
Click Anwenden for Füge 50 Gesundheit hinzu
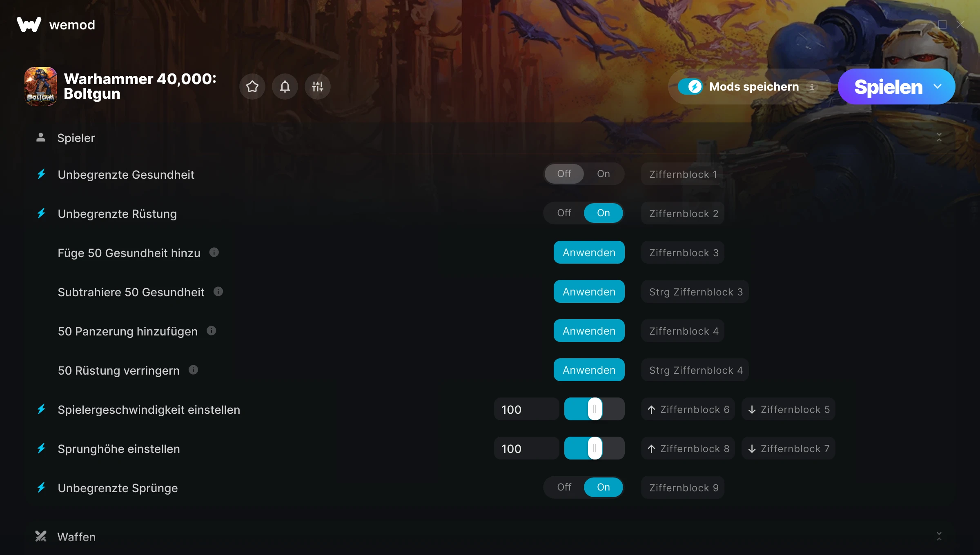[x=589, y=252]
